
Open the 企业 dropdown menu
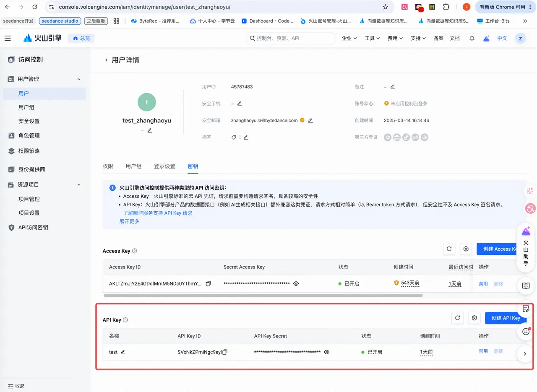[349, 38]
